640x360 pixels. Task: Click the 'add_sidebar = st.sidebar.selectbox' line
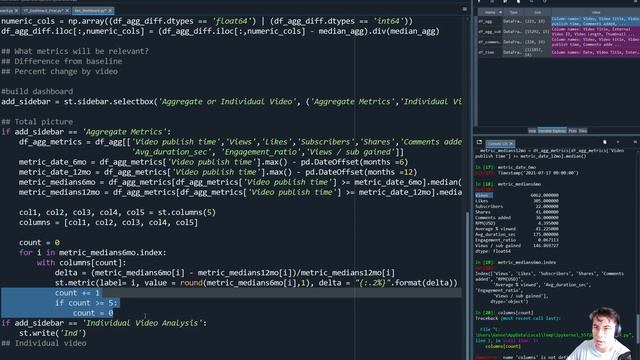[x=231, y=102]
